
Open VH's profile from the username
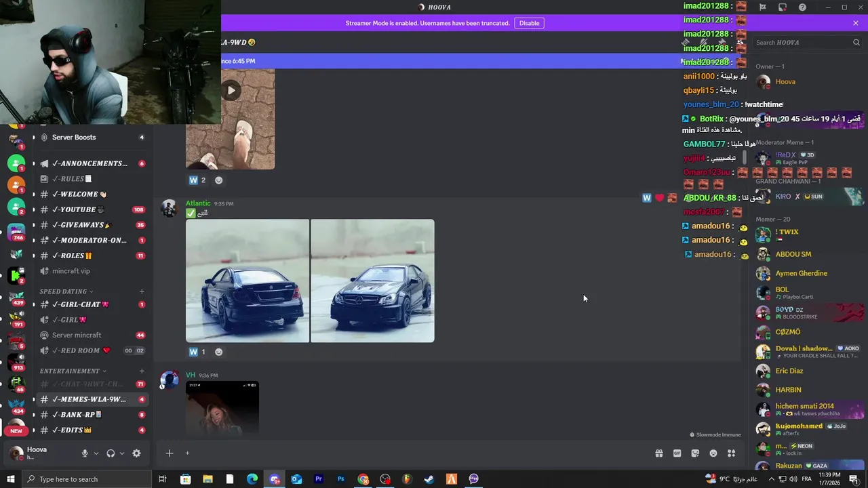(191, 375)
